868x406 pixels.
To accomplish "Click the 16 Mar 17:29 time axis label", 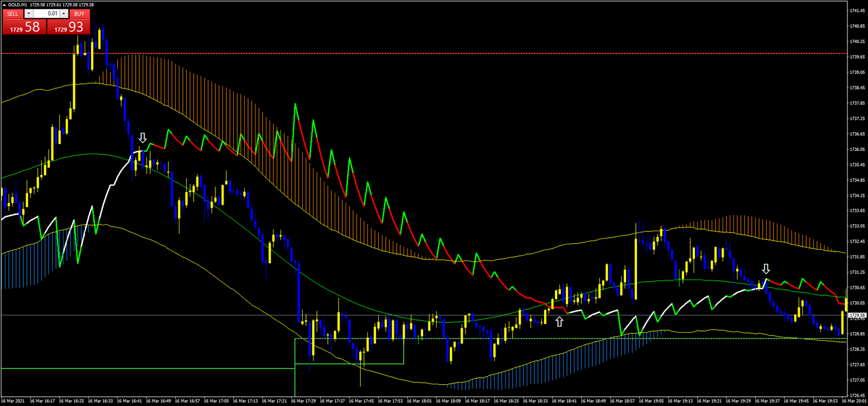I will point(303,401).
